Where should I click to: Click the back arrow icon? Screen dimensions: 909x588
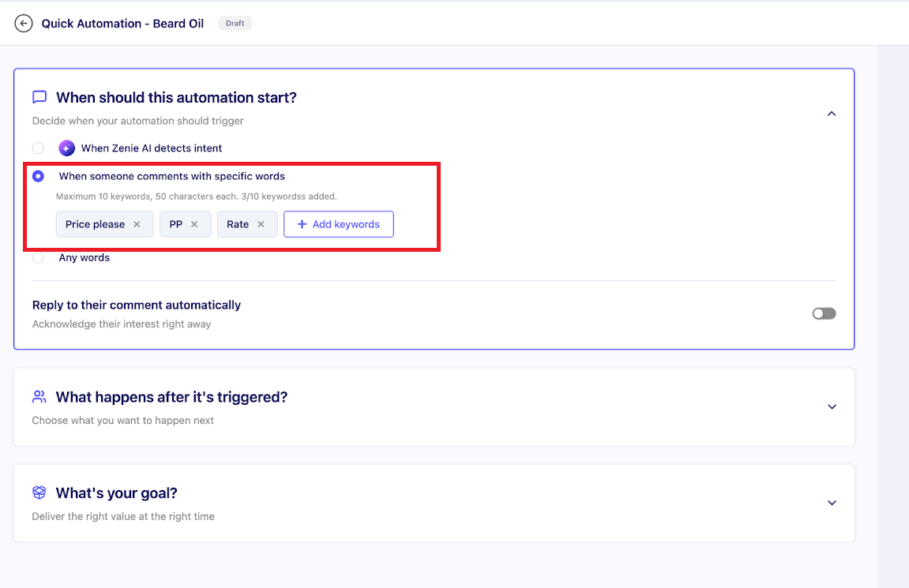(24, 24)
